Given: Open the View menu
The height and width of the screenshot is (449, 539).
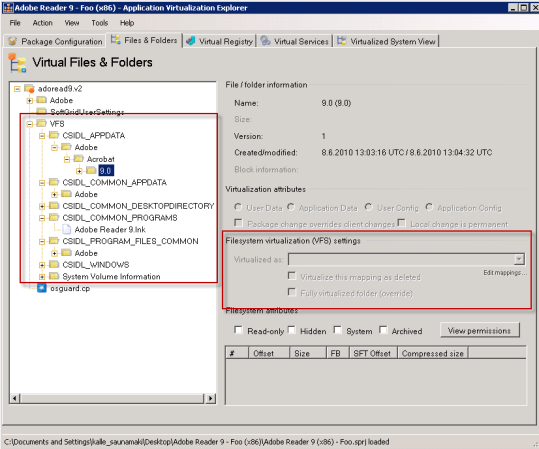Looking at the screenshot, I should [x=72, y=23].
